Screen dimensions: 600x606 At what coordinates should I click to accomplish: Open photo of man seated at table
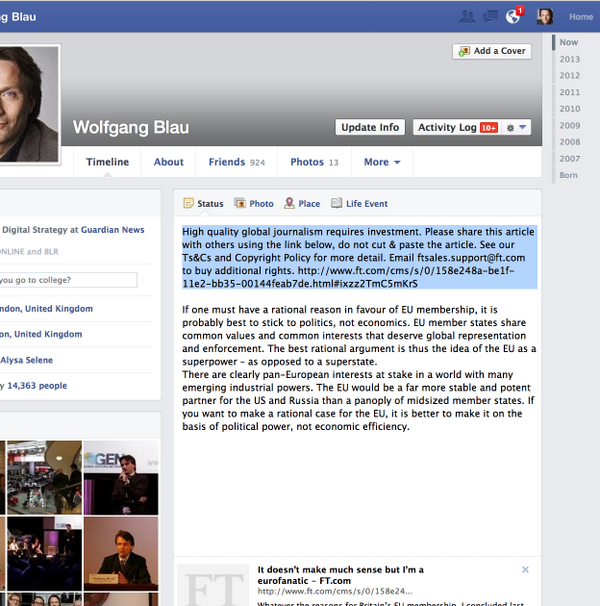tap(121, 553)
